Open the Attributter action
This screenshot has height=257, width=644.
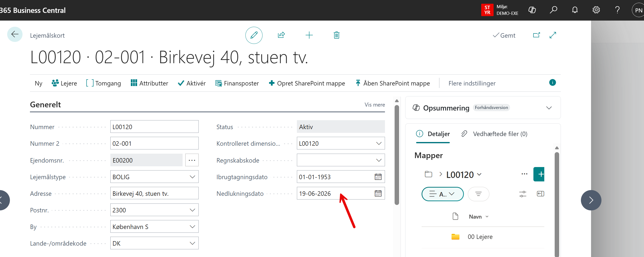click(149, 83)
